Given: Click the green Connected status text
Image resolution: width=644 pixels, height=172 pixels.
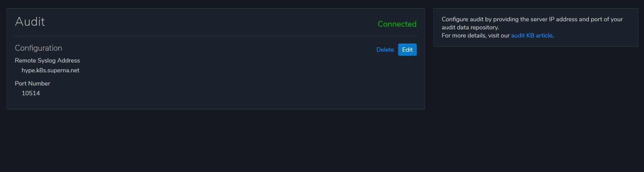Looking at the screenshot, I should tap(397, 24).
